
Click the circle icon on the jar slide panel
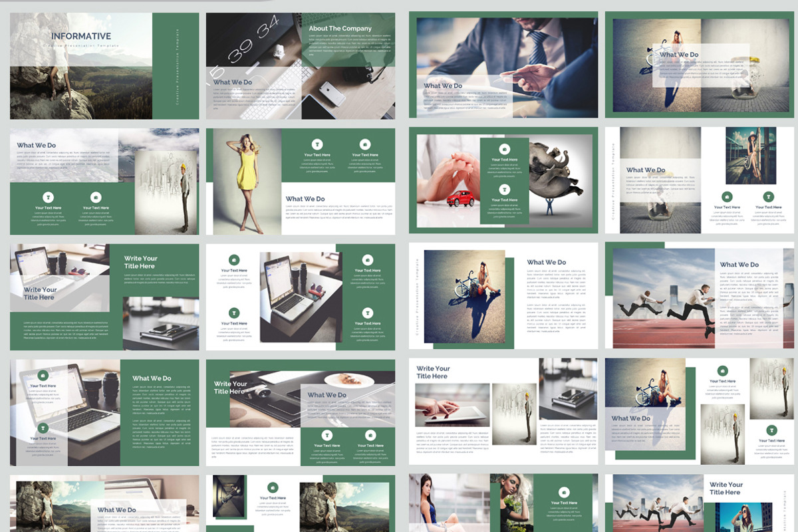pyautogui.click(x=726, y=196)
